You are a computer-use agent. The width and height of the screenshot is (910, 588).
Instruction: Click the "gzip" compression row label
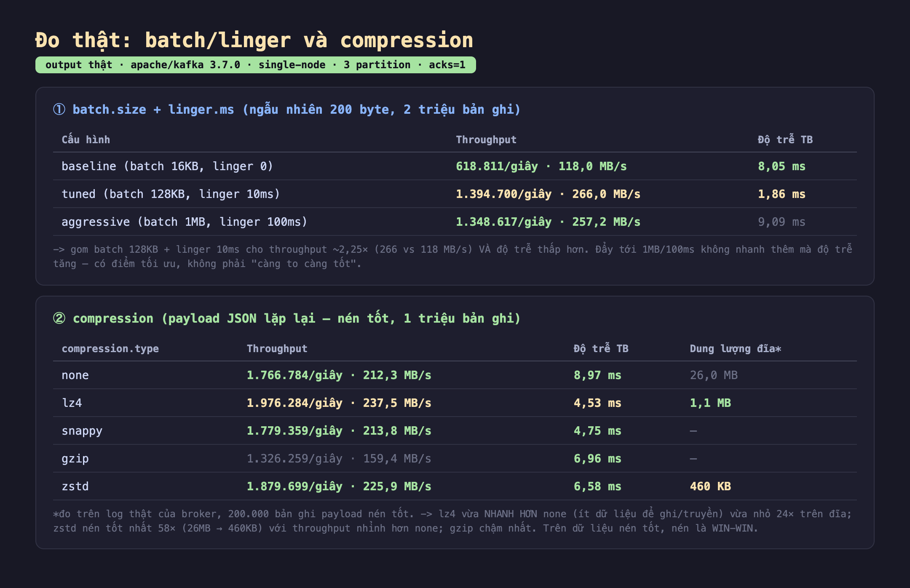pos(75,459)
